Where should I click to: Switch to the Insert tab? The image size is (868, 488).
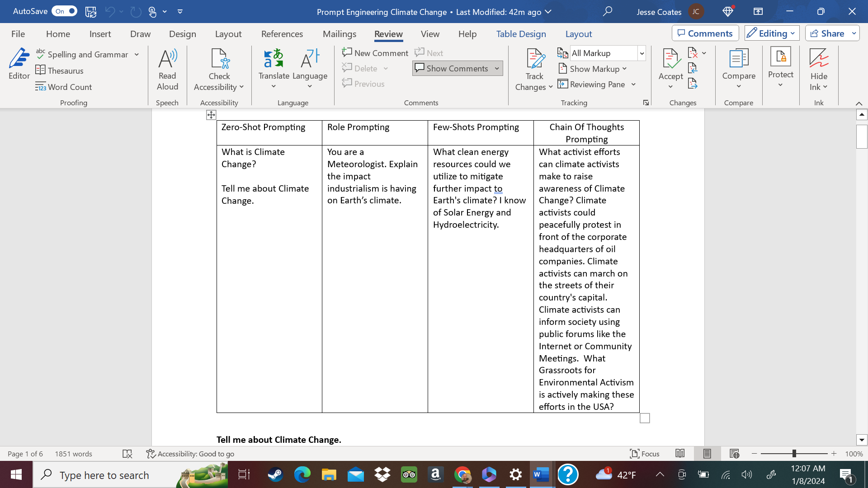tap(100, 34)
